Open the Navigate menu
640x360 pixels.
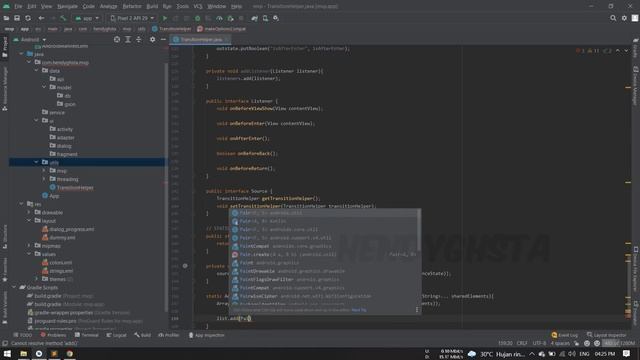(x=67, y=6)
